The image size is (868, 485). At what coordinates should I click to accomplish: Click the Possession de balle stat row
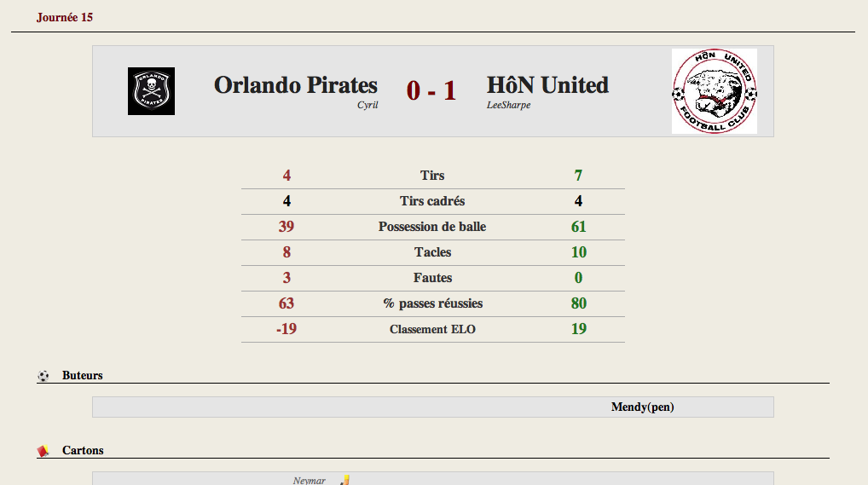[433, 227]
